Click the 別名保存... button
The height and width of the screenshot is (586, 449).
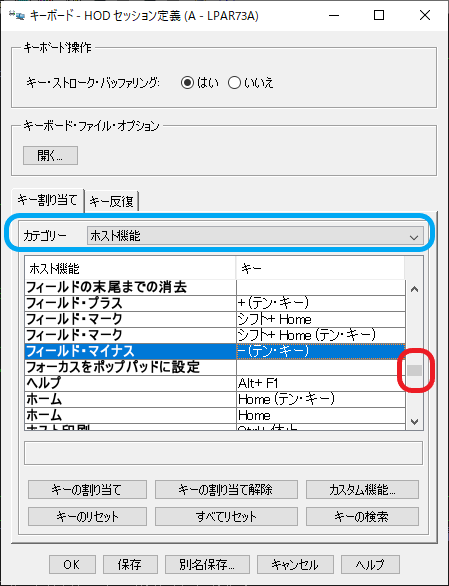[x=207, y=564]
